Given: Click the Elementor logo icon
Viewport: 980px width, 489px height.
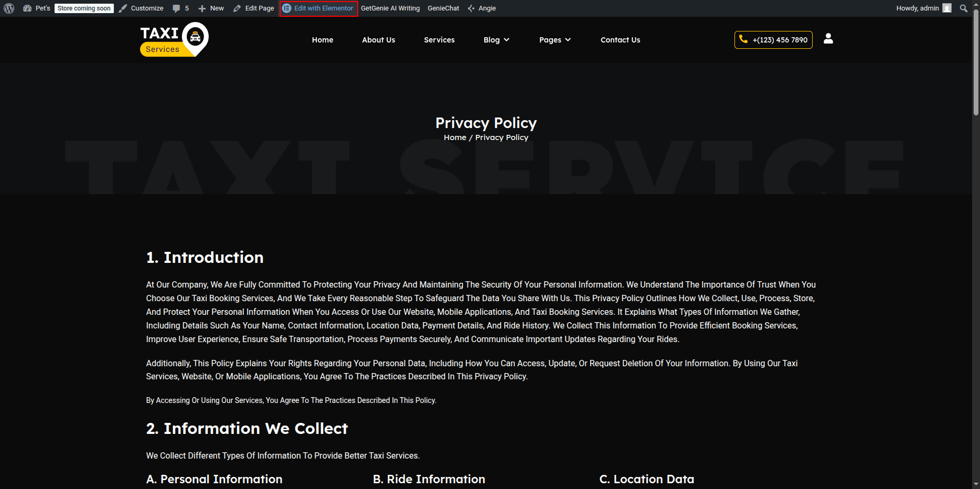Looking at the screenshot, I should tap(286, 8).
